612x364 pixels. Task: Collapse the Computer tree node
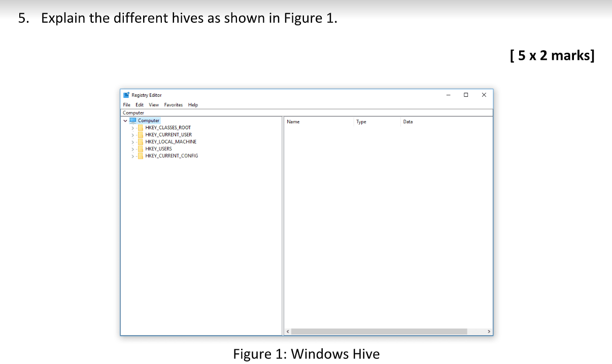125,120
